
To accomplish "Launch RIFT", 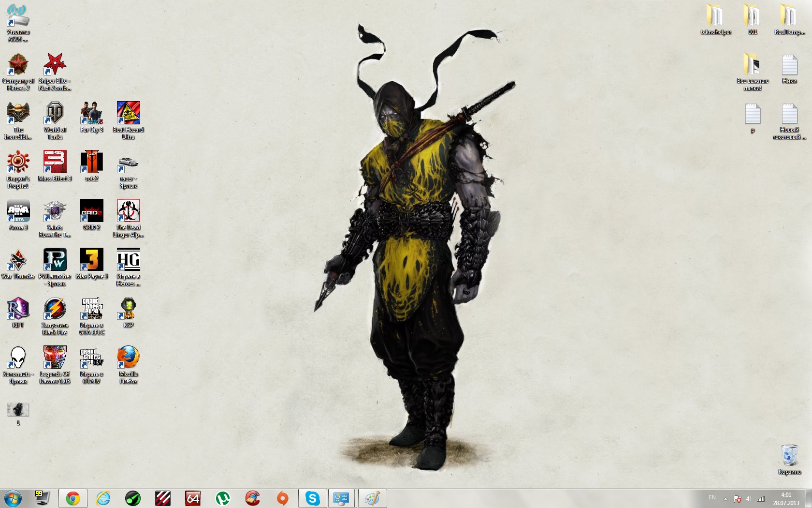I will [x=18, y=313].
